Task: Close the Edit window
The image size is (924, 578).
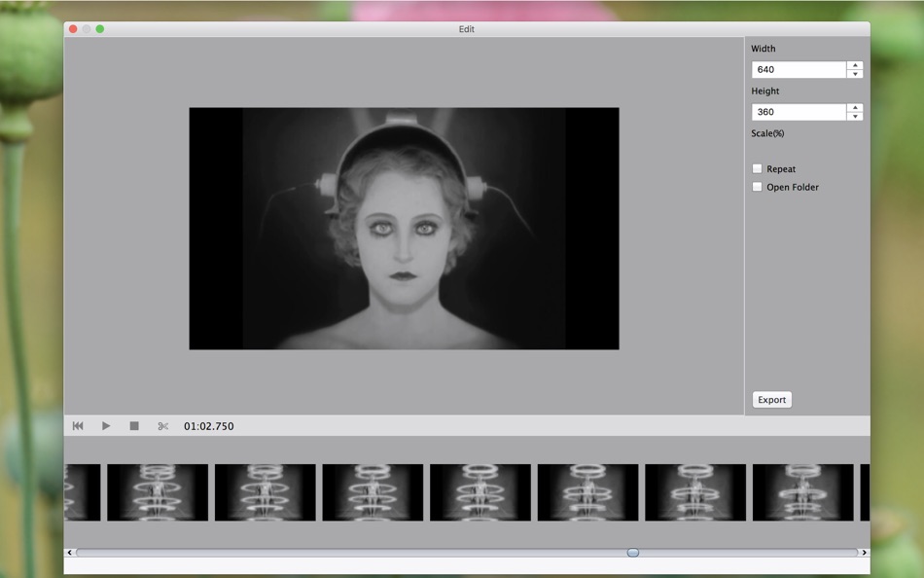Action: 73,29
